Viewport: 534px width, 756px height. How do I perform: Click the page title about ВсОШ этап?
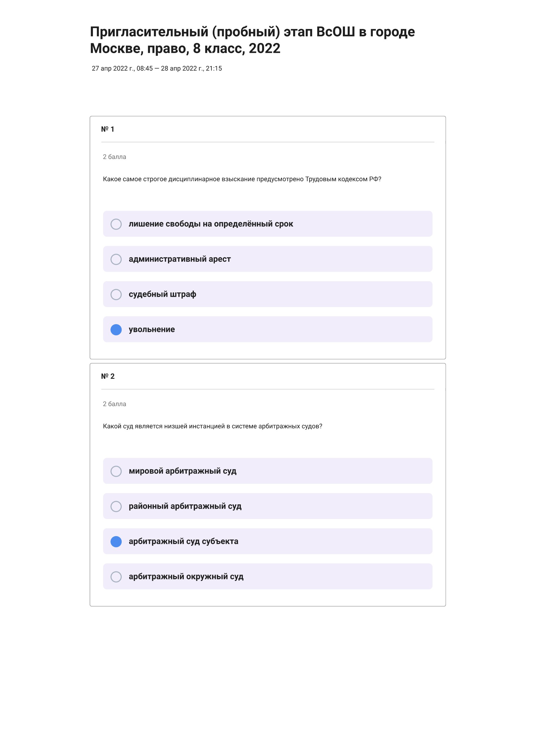[x=252, y=40]
